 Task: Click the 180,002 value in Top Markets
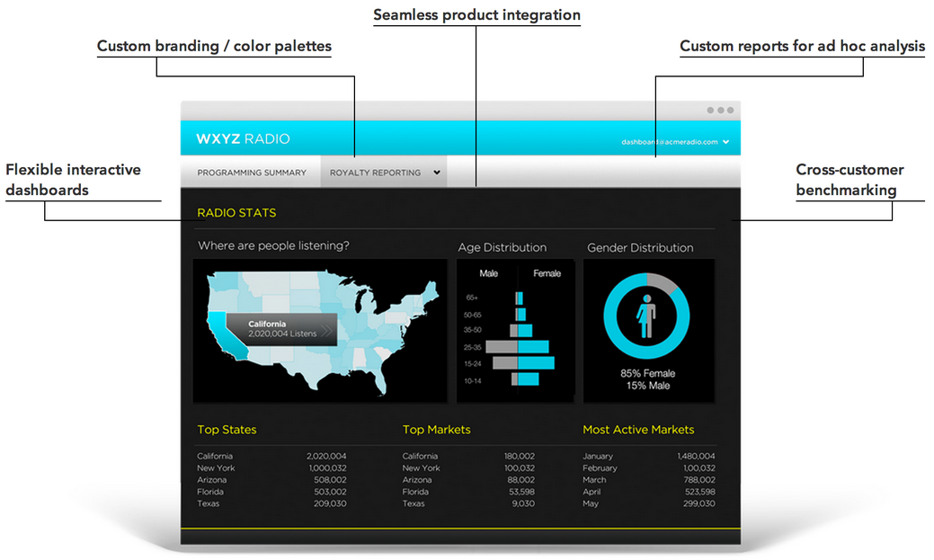[519, 457]
